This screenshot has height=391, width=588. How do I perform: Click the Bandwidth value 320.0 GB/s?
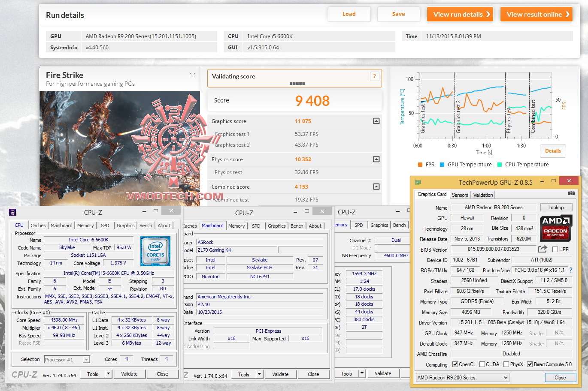point(549,312)
